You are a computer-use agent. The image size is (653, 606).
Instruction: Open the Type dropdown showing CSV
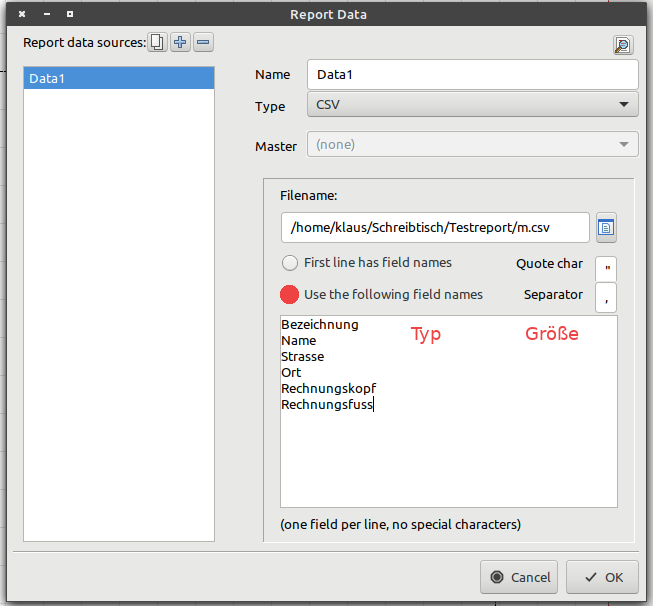click(472, 105)
